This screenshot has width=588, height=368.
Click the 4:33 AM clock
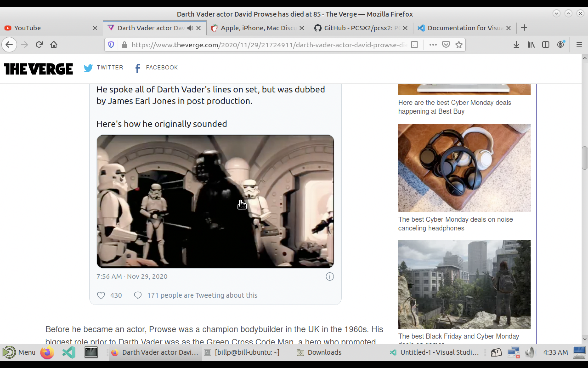point(555,352)
